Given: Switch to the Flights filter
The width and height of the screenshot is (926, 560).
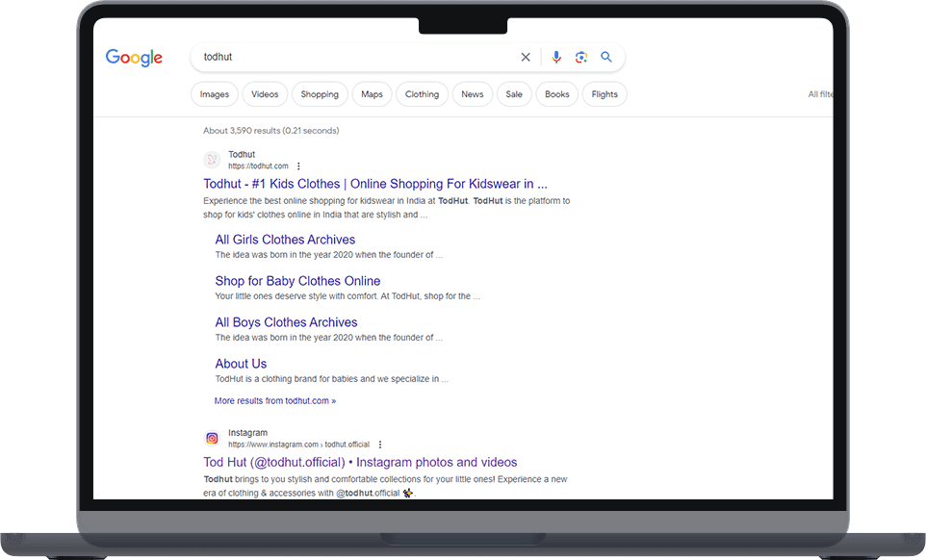Looking at the screenshot, I should tap(604, 94).
